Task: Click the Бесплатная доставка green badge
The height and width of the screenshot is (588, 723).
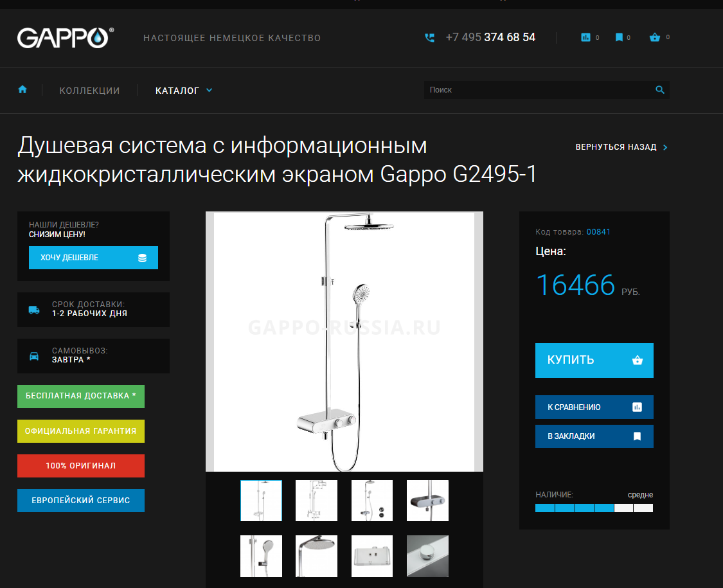Action: click(81, 396)
